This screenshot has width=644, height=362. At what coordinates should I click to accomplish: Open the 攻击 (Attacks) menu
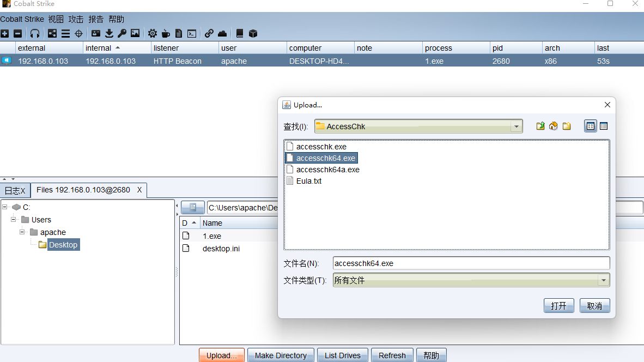tap(76, 19)
